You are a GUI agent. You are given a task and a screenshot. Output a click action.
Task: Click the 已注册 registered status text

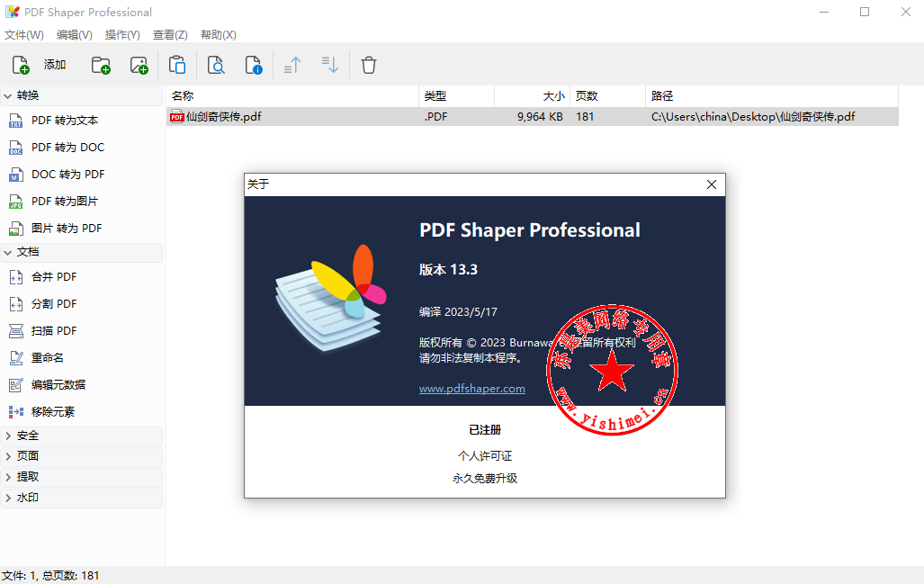point(485,430)
